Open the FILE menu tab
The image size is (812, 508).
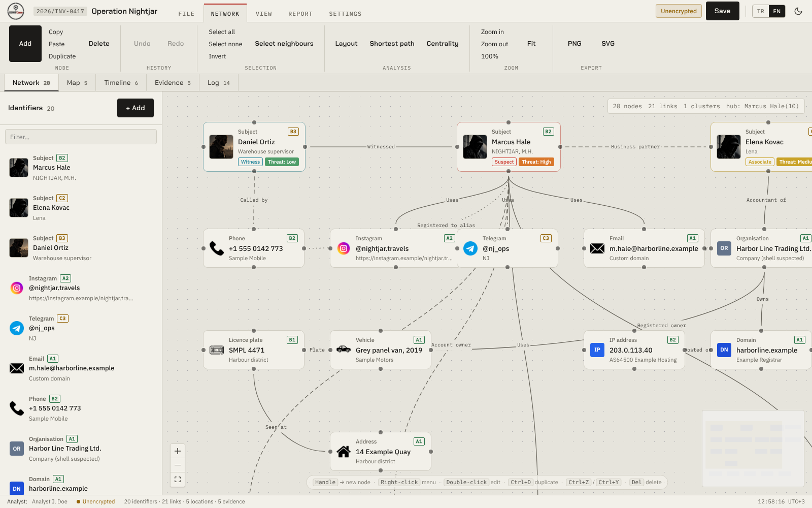(x=186, y=14)
